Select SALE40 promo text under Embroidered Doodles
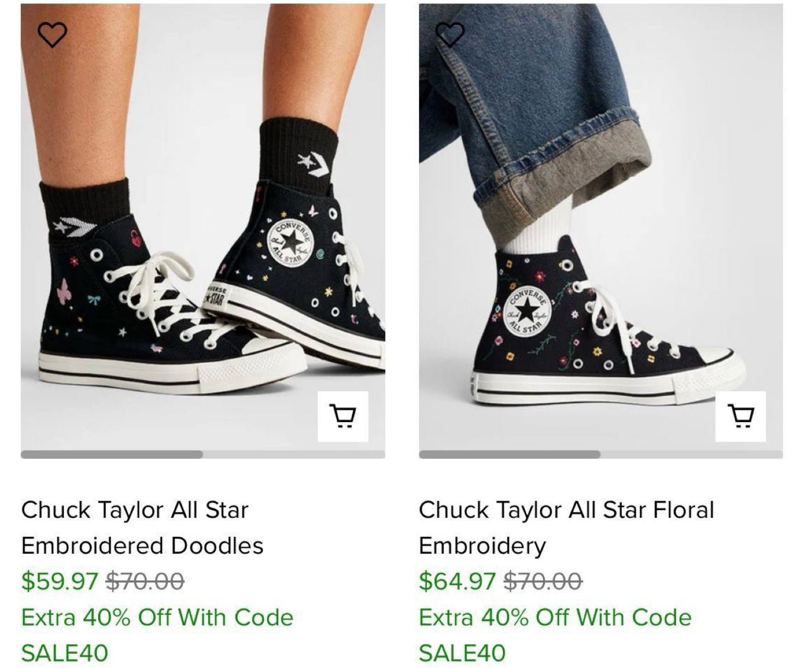Screen dimensions: 812x668 (64, 653)
